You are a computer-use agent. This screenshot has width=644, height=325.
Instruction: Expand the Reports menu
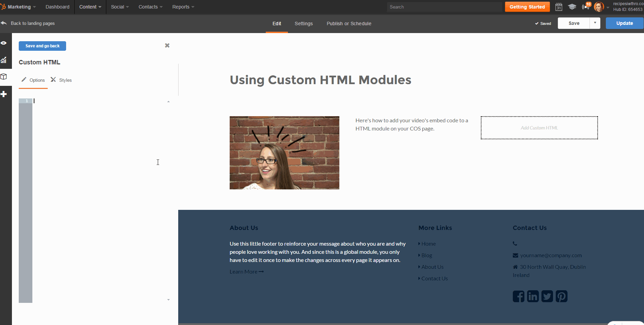183,7
